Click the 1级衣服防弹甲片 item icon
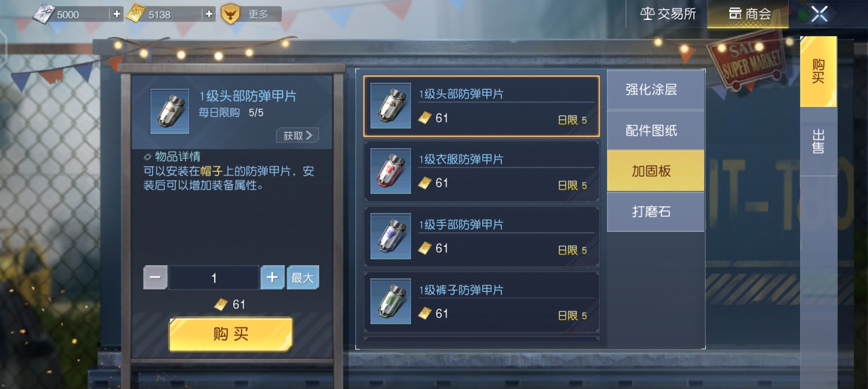868x389 pixels. 391,171
